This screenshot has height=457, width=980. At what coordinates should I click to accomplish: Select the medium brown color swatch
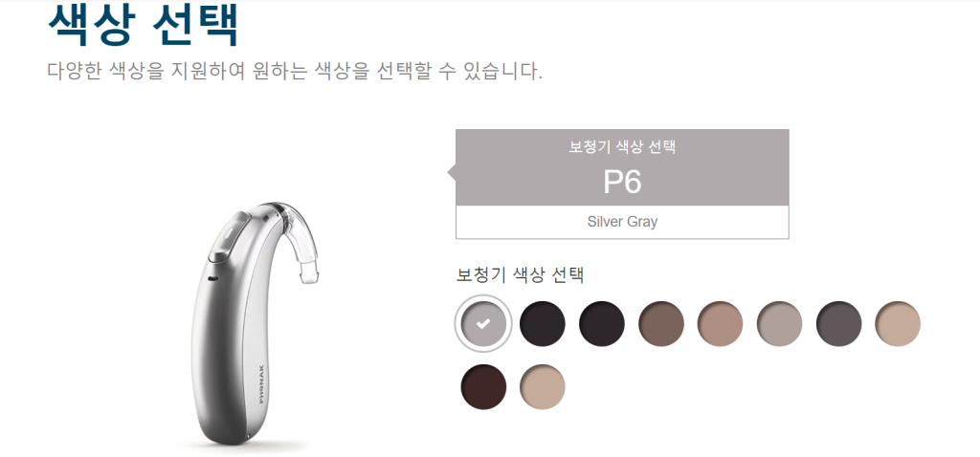point(661,324)
